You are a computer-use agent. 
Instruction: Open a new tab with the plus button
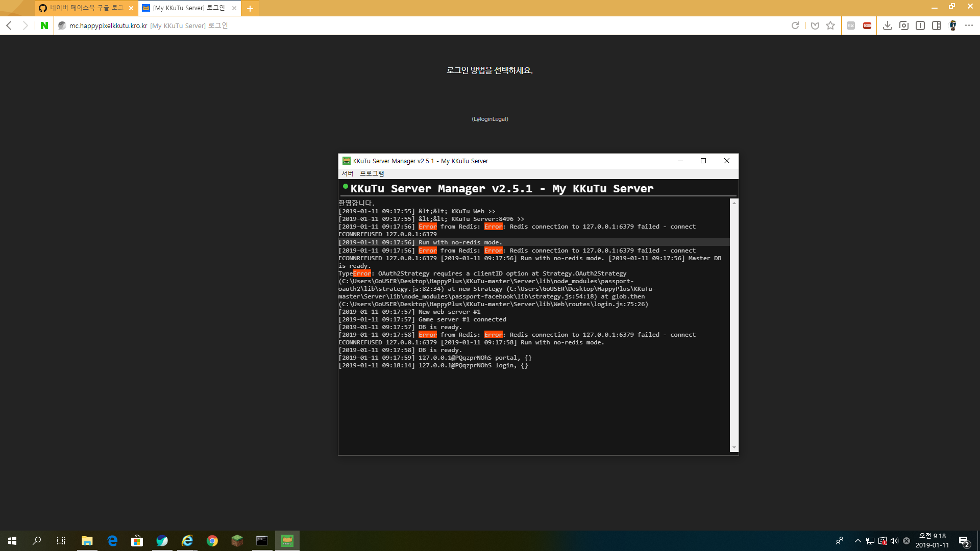coord(250,8)
